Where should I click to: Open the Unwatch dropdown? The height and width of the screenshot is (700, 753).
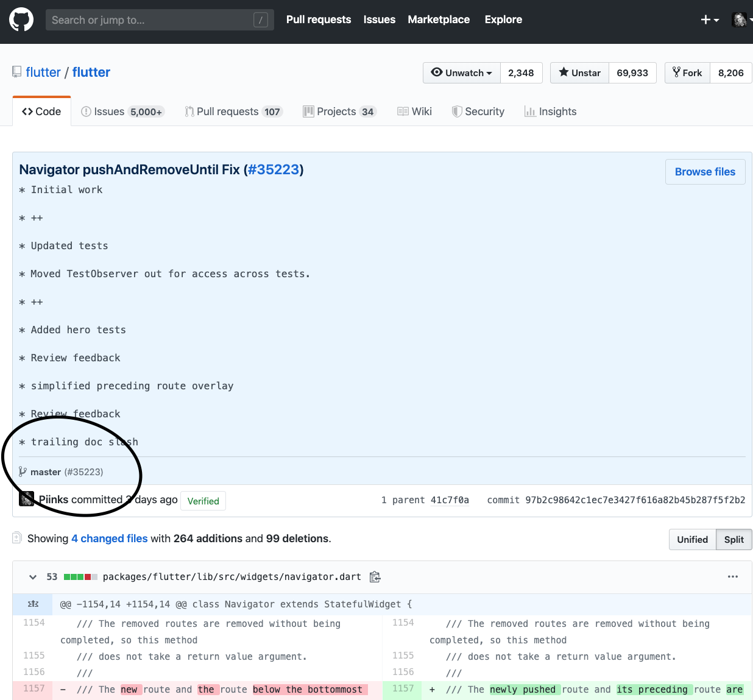[462, 72]
